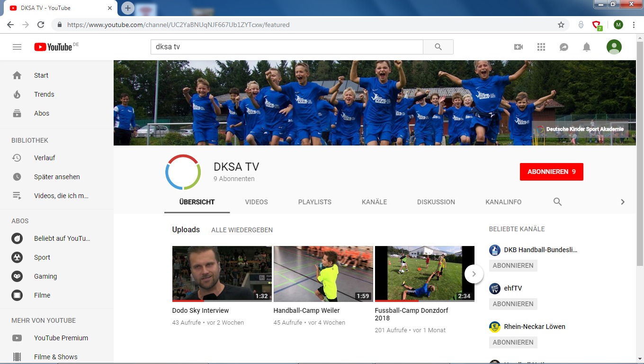Image resolution: width=644 pixels, height=364 pixels.
Task: Go to Trends in sidebar
Action: click(x=44, y=94)
